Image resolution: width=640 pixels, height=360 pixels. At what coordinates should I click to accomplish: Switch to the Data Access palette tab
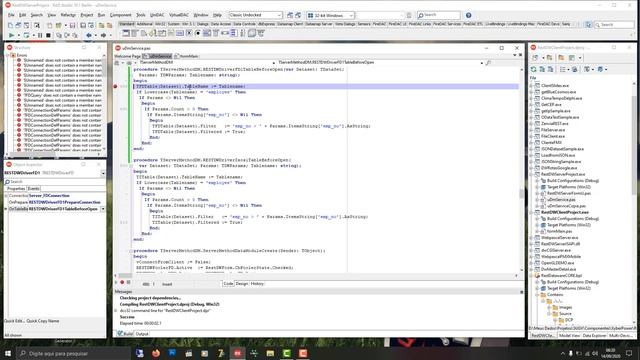[221, 24]
